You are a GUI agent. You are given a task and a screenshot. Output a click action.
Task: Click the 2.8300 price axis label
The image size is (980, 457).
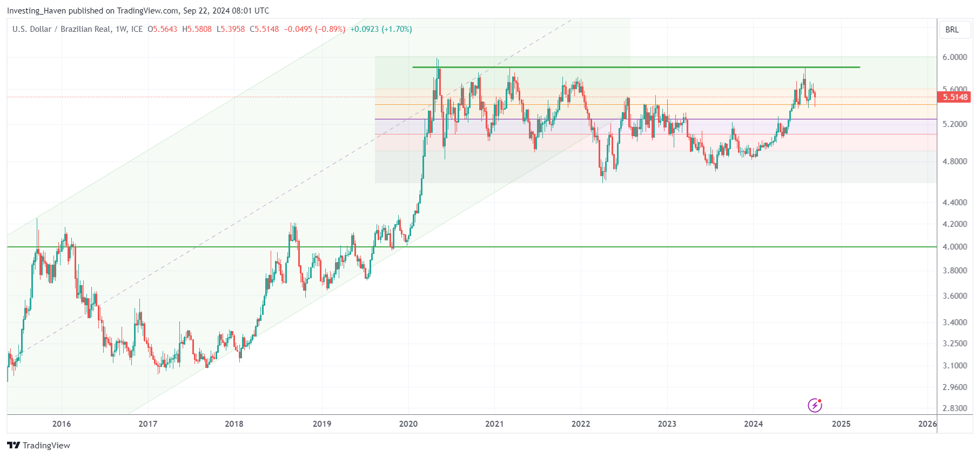(955, 408)
